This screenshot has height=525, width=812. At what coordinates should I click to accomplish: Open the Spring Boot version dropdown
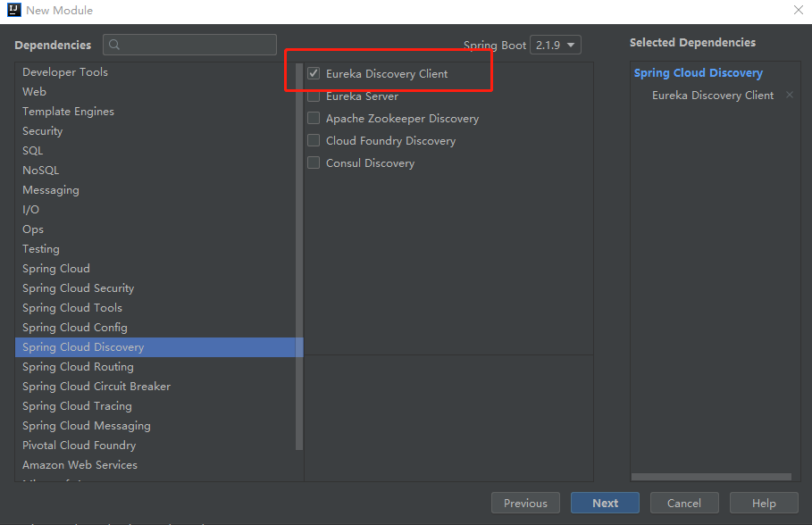click(x=555, y=45)
